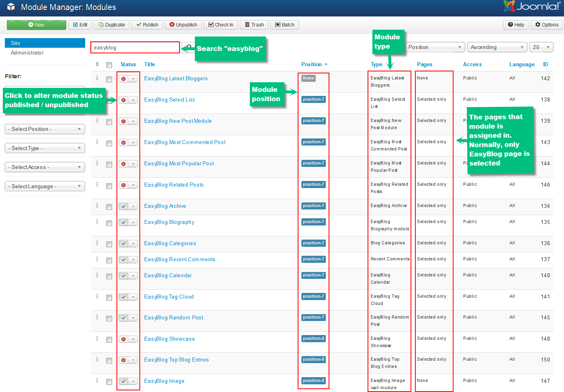Viewport: 564px width, 392px height.
Task: Check the select-all checkbox in header
Action: [x=109, y=65]
